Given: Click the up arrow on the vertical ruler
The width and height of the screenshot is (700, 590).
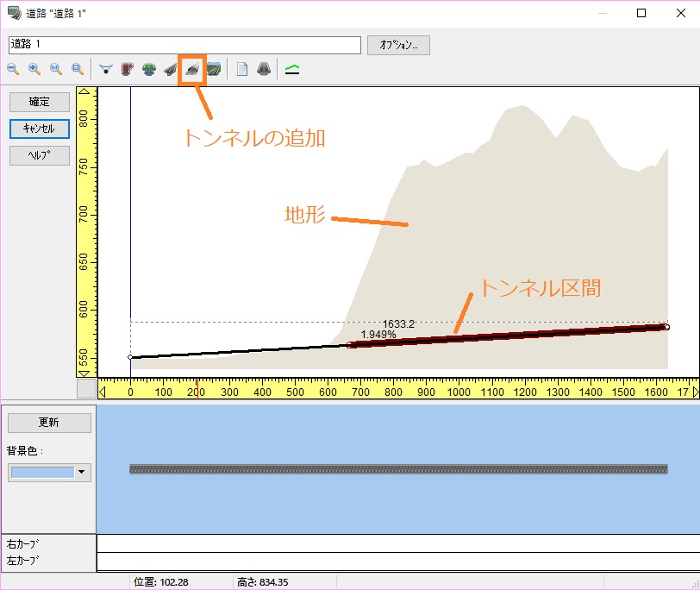Looking at the screenshot, I should pyautogui.click(x=84, y=92).
